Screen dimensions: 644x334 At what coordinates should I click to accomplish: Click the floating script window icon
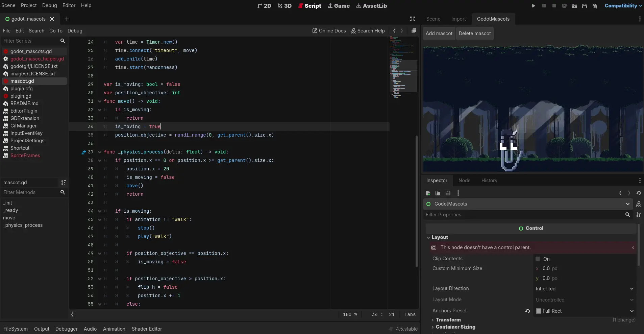pyautogui.click(x=414, y=31)
